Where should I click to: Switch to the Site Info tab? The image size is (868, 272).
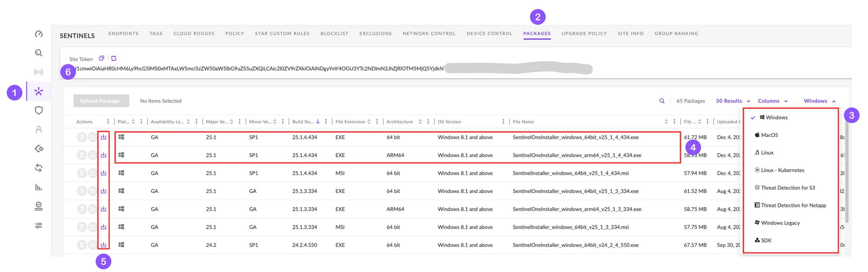click(631, 33)
